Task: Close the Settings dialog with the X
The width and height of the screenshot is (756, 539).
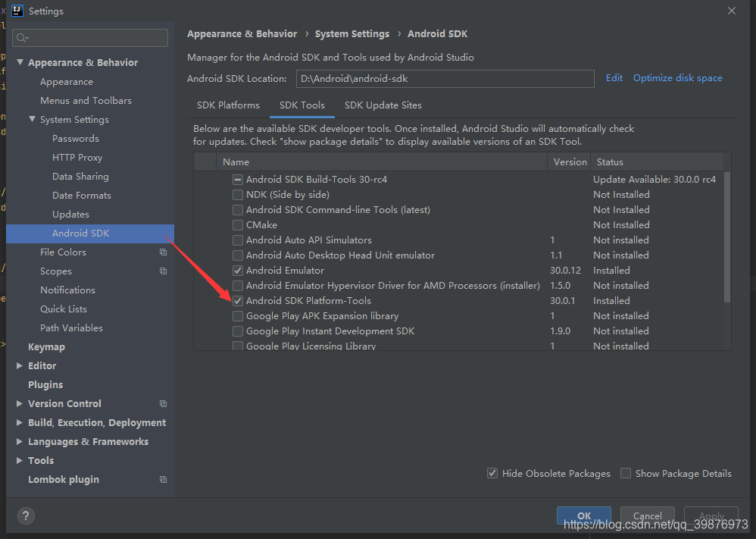Action: [x=732, y=11]
